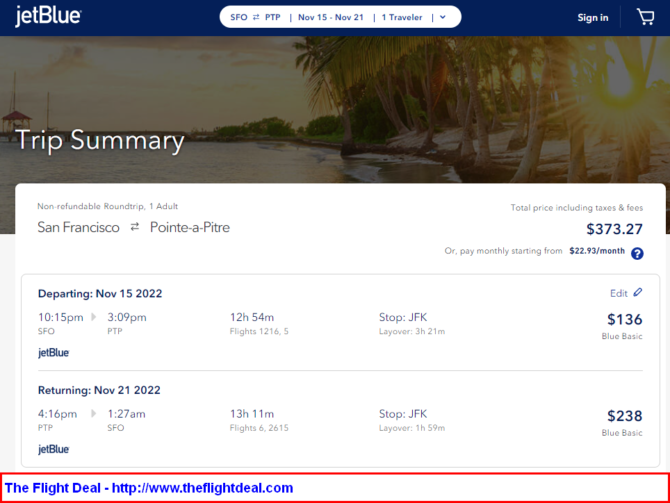The image size is (670, 503).
Task: Click the route swap arrows icon in search pill
Action: tap(256, 17)
